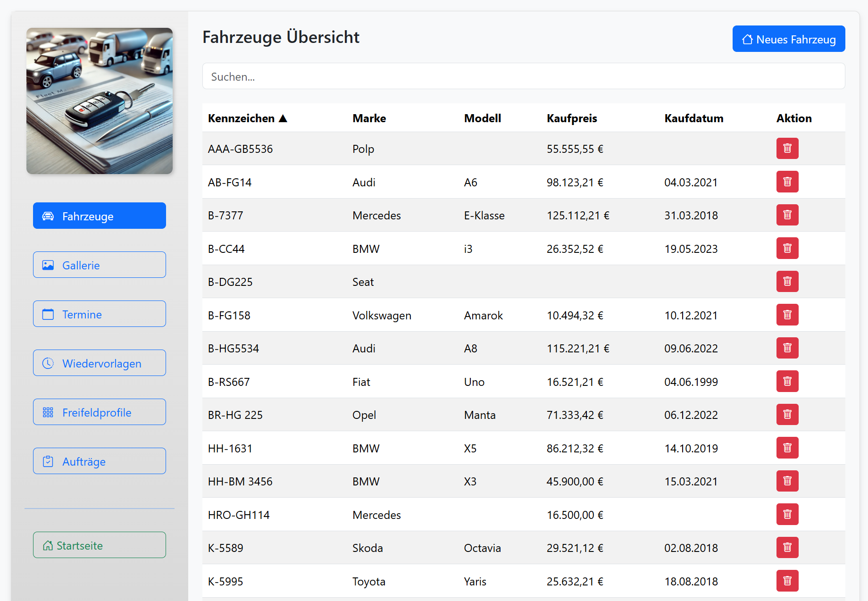868x601 pixels.
Task: Add a vehicle with Neues Fahrzeug
Action: 788,39
